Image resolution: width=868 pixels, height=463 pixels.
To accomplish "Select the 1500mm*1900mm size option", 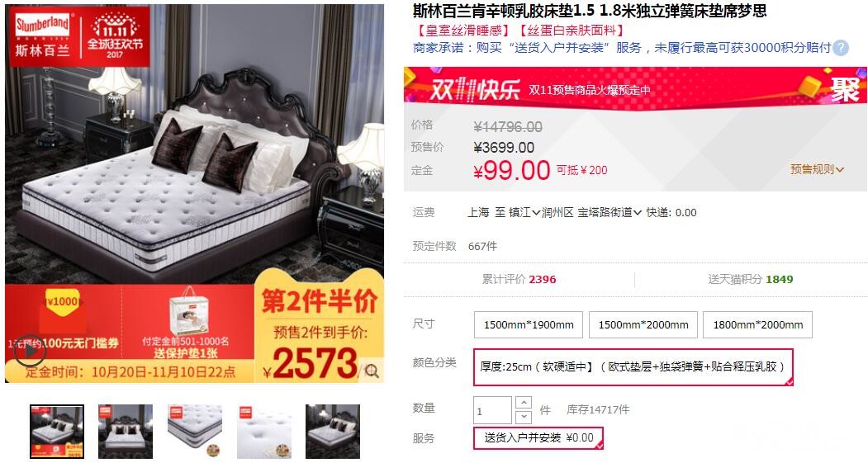I will [528, 324].
